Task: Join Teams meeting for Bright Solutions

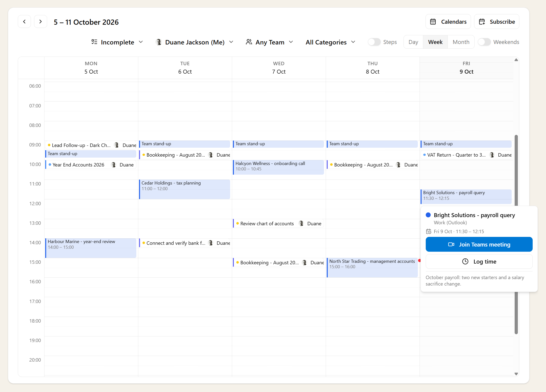Action: [x=479, y=244]
